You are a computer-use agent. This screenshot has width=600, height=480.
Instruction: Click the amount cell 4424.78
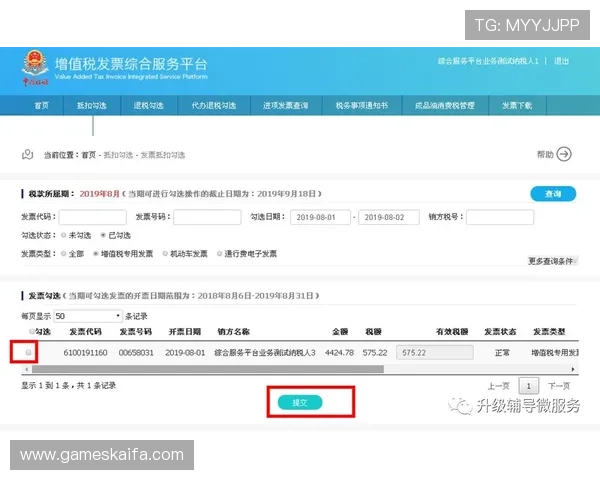tap(339, 353)
